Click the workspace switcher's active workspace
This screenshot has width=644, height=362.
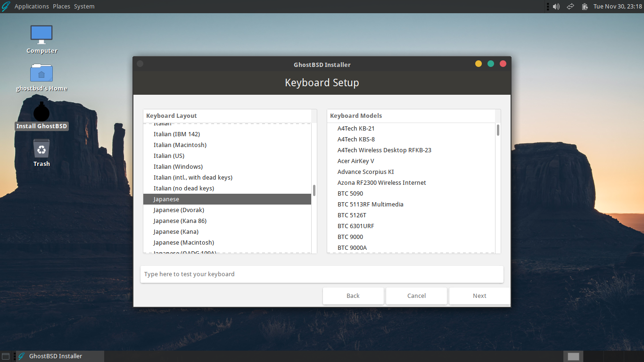coord(573,356)
